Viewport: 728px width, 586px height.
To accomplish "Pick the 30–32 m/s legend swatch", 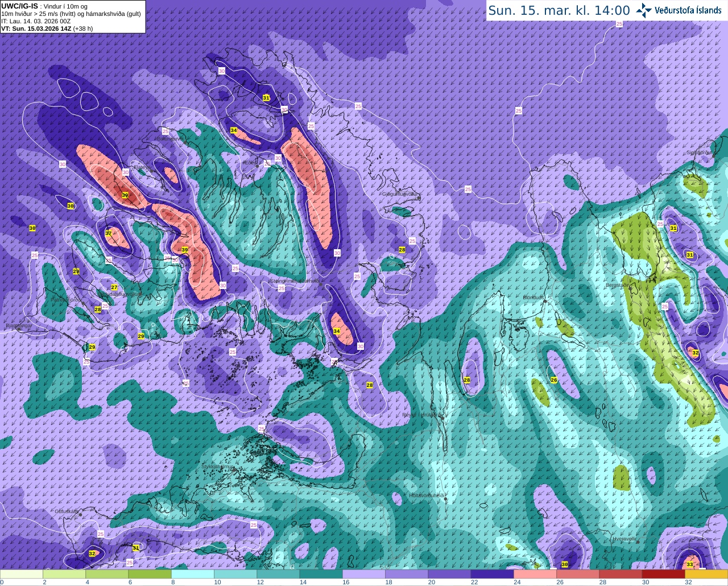I will [x=664, y=574].
